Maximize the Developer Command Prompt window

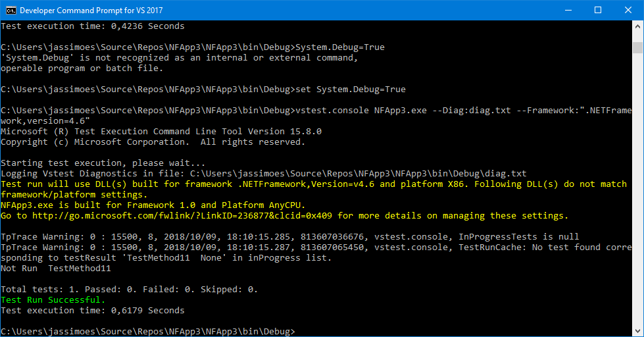click(x=598, y=11)
